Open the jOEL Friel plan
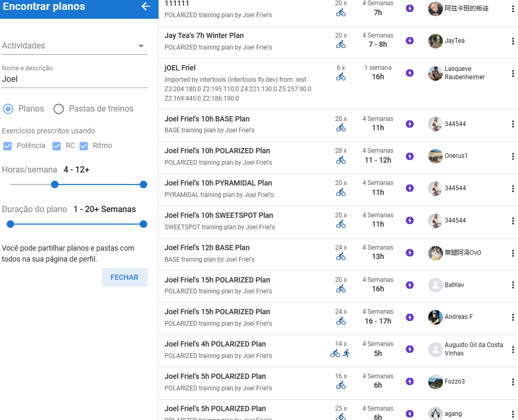Viewport: 518px width, 420px height. [x=180, y=68]
